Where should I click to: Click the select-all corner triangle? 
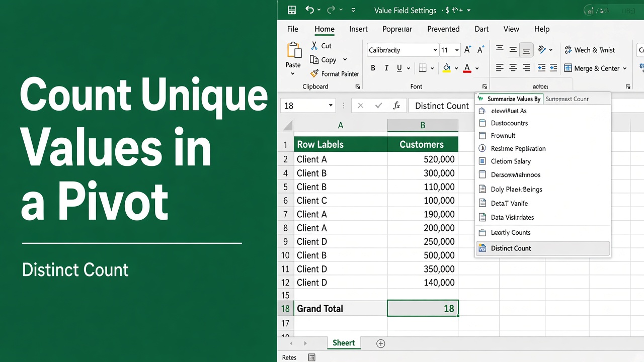click(287, 125)
